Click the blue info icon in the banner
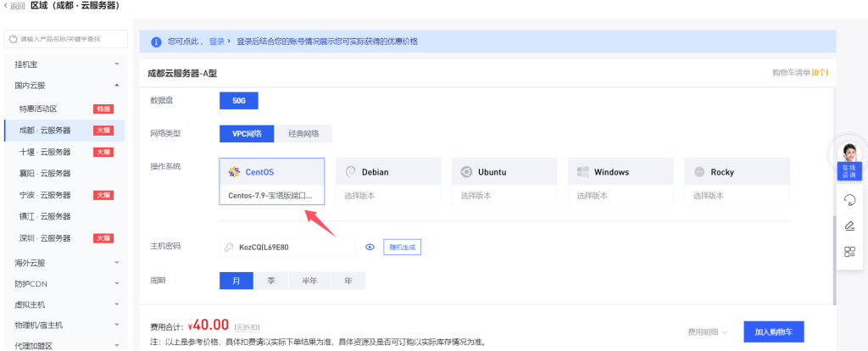 pos(157,42)
